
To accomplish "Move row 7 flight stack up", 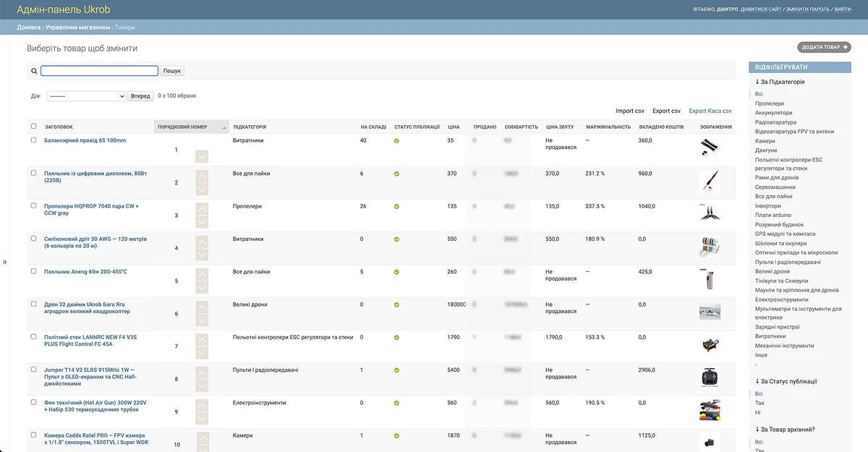I will click(202, 339).
